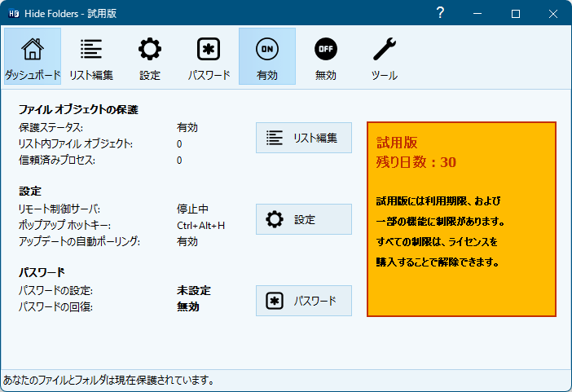Maximize the Hide Folders window
The image size is (572, 392).
pos(516,14)
